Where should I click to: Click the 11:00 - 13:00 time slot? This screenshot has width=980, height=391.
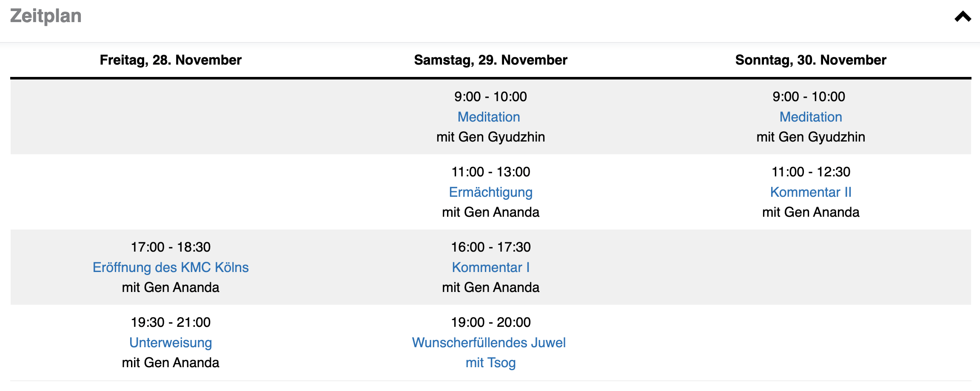click(x=490, y=172)
